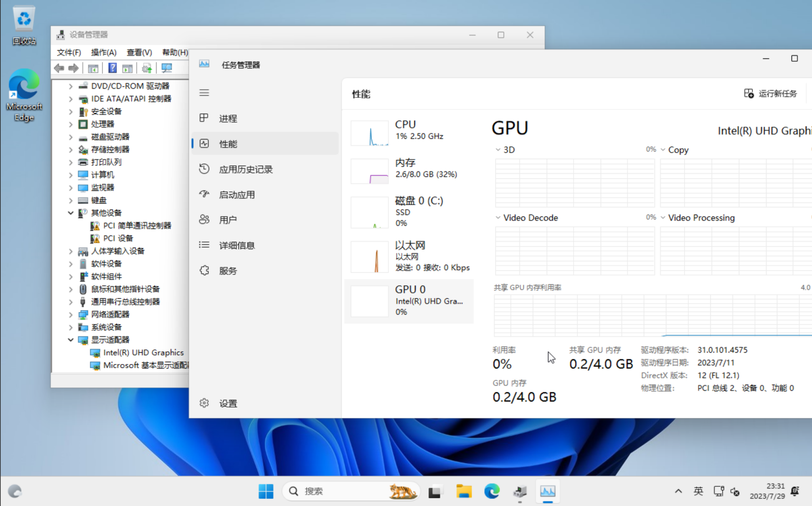Expand the network adapters tree node

click(x=71, y=315)
